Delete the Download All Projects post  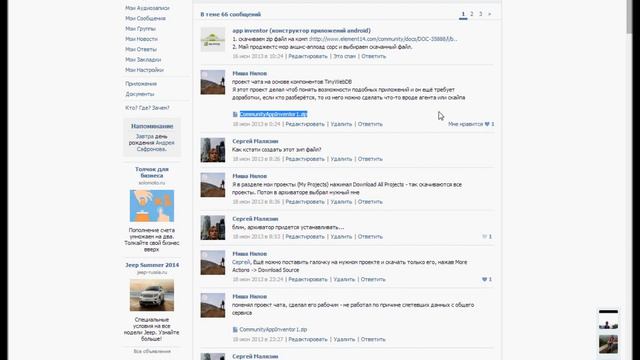coord(341,202)
